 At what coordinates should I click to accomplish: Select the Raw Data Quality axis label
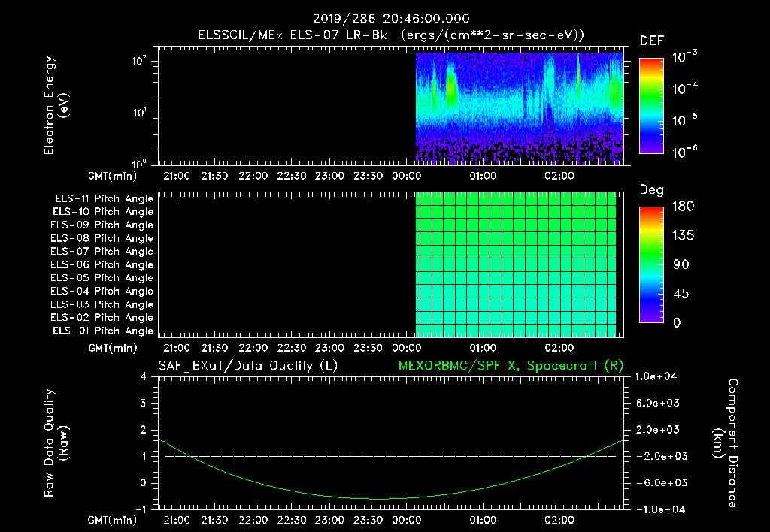point(56,443)
